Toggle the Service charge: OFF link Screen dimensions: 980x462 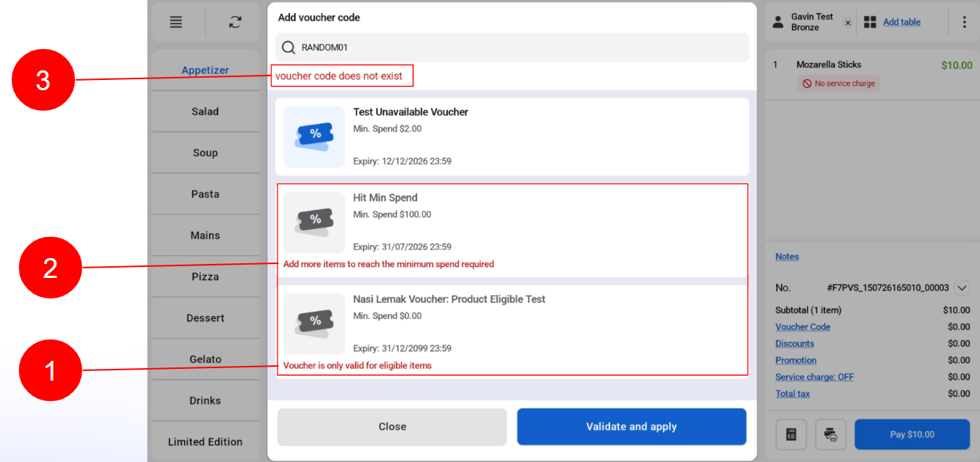click(815, 377)
